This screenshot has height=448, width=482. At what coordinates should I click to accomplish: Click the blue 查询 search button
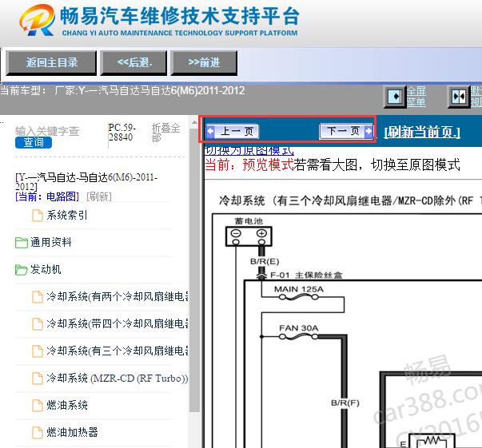point(34,142)
